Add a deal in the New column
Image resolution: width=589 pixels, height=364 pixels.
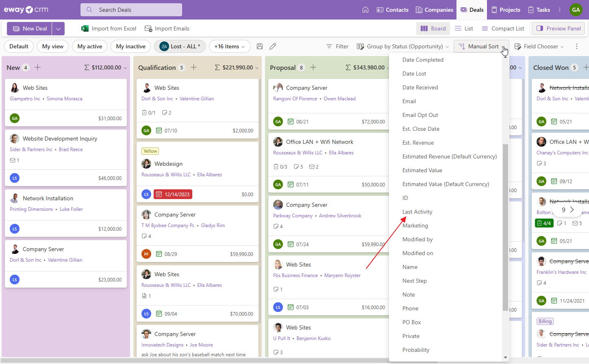37,67
